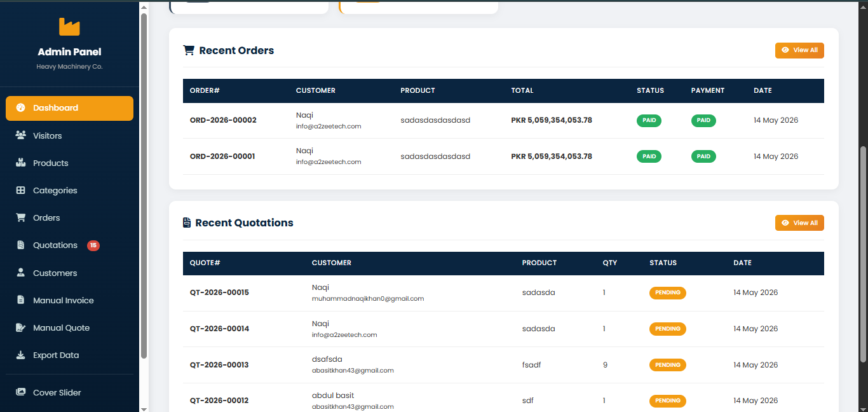Click the Manual Quote pen icon
Screen dimensions: 868x412
tap(20, 327)
